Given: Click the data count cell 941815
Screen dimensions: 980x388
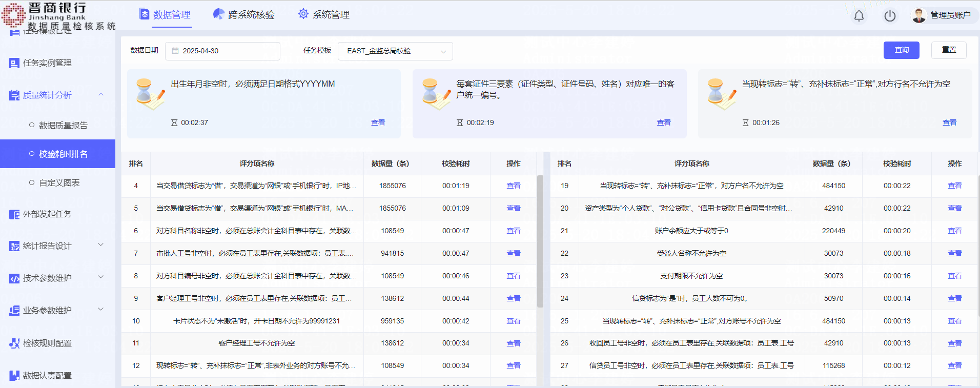Looking at the screenshot, I should [x=393, y=253].
